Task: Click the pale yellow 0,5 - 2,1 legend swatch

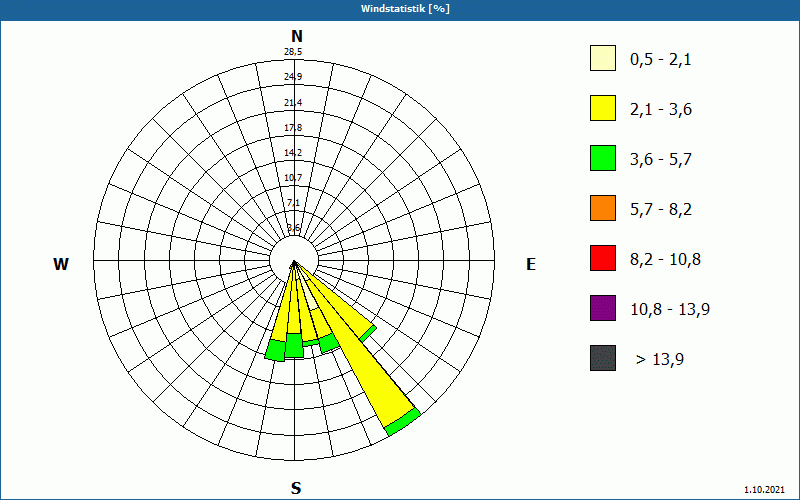Action: (603, 58)
